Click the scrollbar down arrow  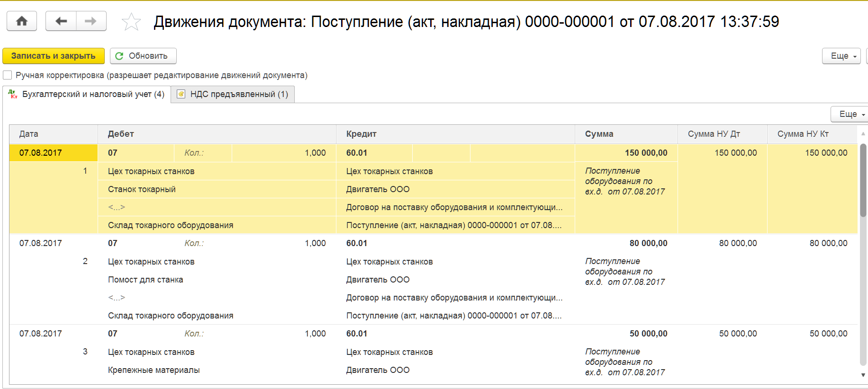[x=863, y=375]
